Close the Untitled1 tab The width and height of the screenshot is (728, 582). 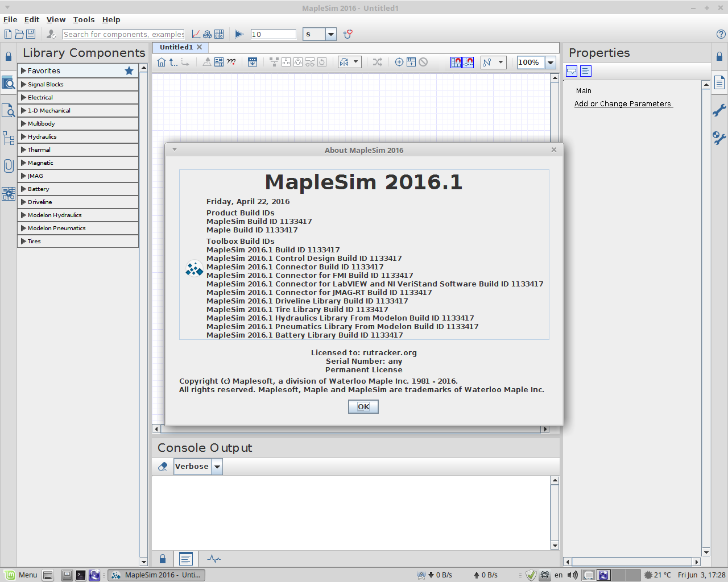coord(200,47)
